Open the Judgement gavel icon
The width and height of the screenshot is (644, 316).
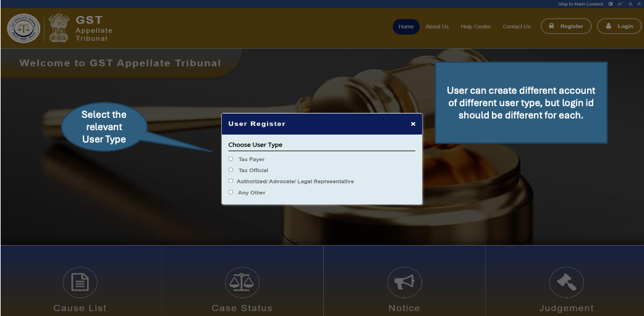coord(567,282)
